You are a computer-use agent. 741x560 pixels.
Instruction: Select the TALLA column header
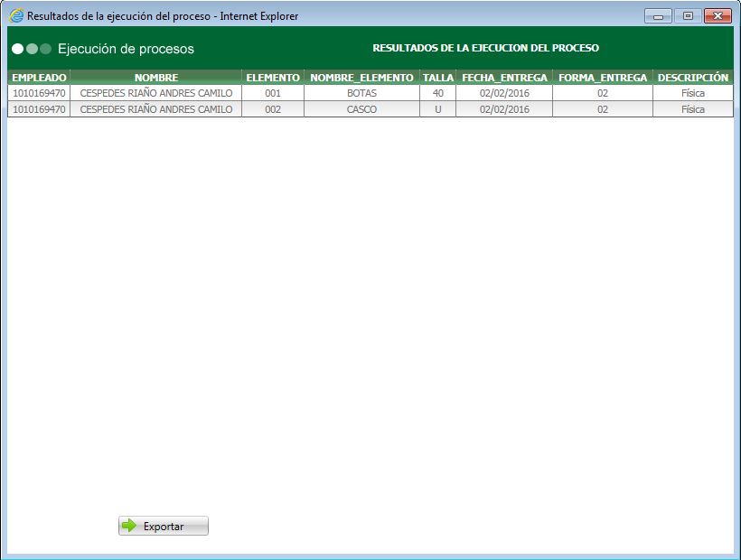click(x=438, y=78)
